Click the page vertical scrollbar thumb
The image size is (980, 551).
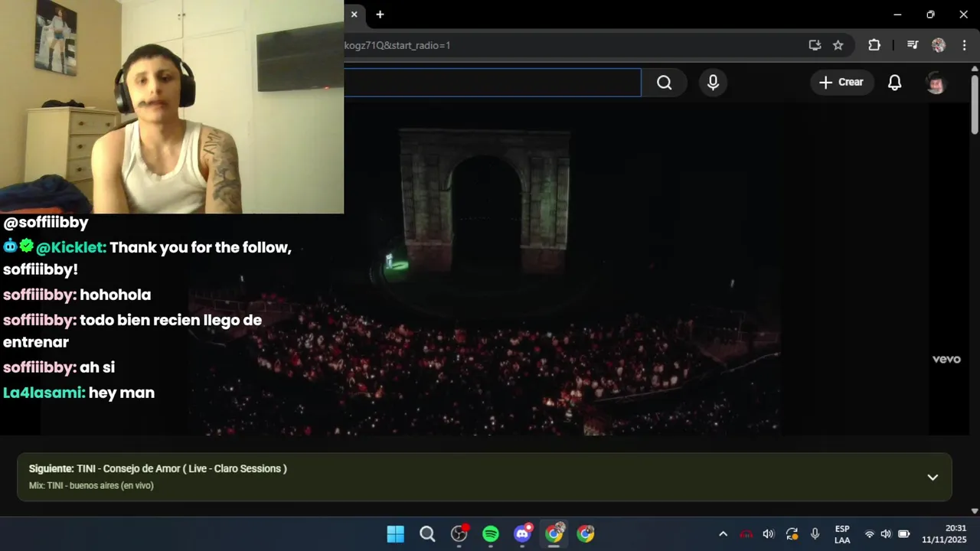[975, 103]
